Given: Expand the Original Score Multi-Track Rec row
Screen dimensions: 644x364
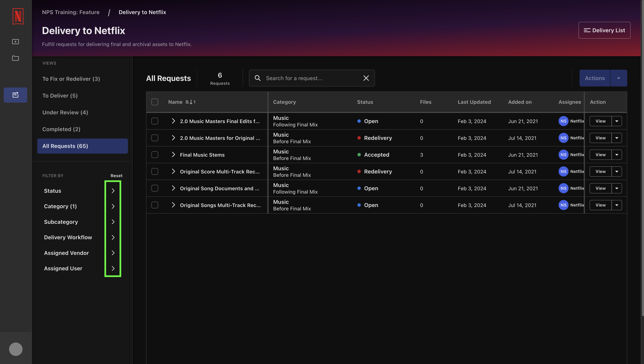Looking at the screenshot, I should tap(173, 171).
